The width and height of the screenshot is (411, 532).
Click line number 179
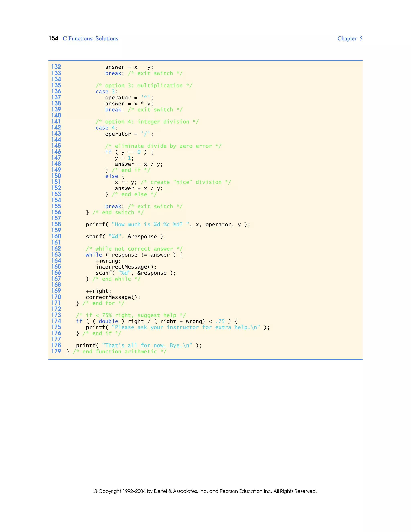(x=56, y=351)
